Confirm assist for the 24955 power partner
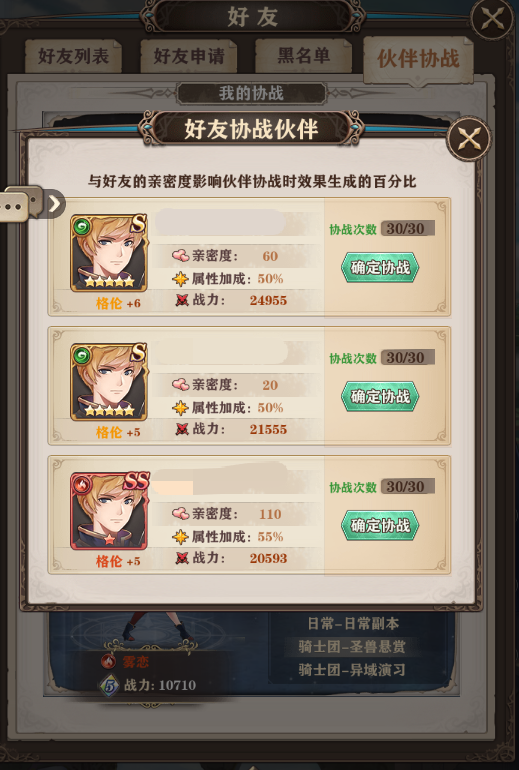519x770 pixels. 380,268
